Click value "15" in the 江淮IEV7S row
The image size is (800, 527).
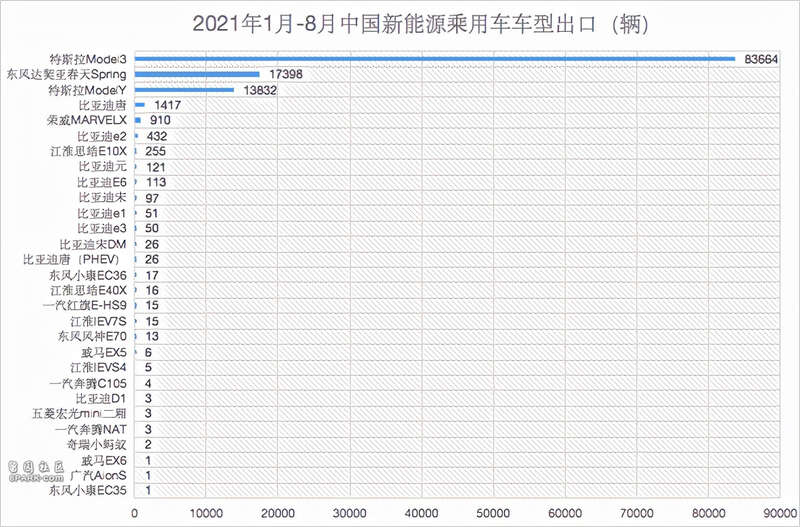pyautogui.click(x=152, y=321)
